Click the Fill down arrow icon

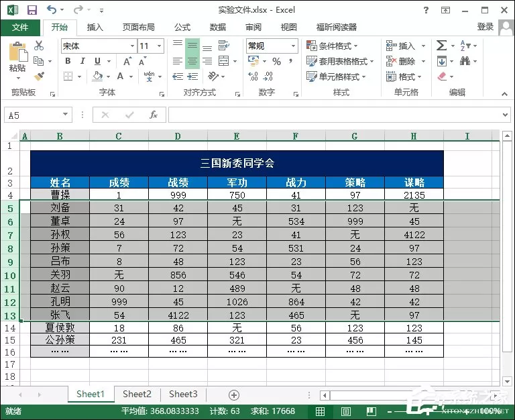441,61
